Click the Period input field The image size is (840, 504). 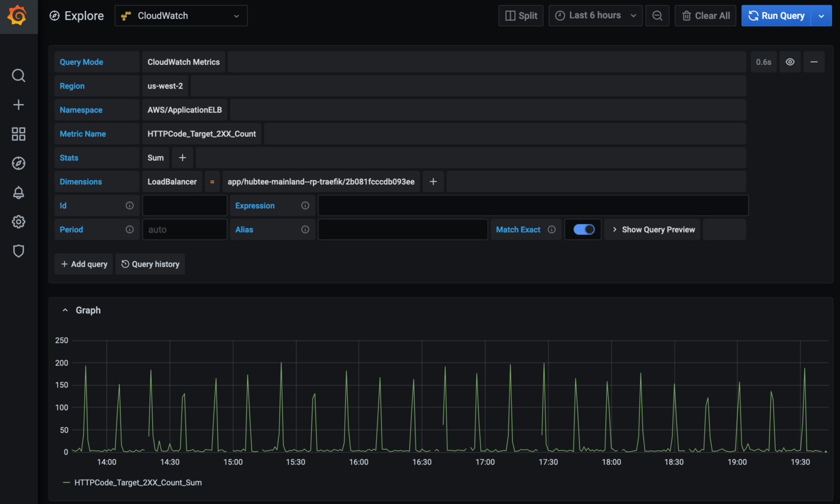(x=185, y=230)
